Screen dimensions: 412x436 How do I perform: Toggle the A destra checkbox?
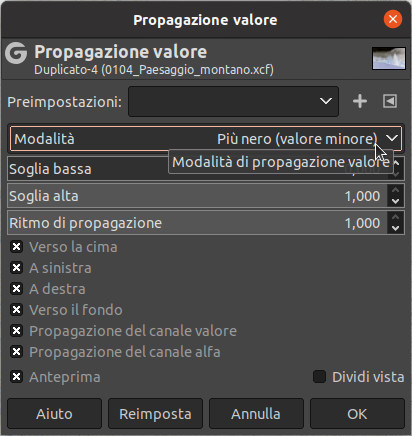(16, 289)
